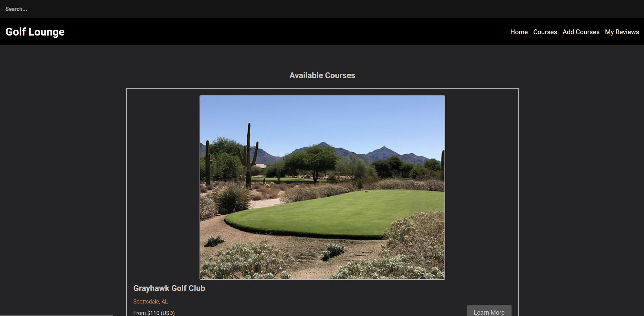The width and height of the screenshot is (644, 316).
Task: Open the Courses nav link
Action: (x=545, y=32)
